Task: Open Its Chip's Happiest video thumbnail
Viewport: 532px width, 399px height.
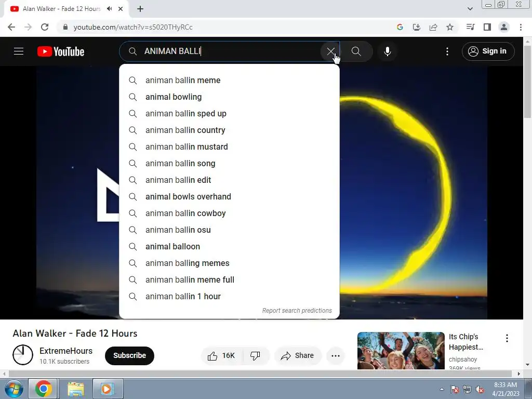Action: 401,351
